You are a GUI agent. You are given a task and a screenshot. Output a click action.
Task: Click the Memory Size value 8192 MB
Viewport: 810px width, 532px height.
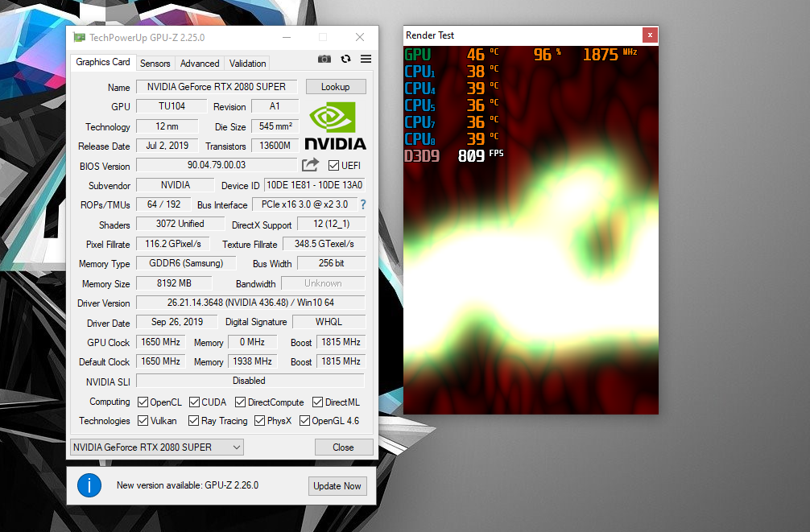point(174,283)
